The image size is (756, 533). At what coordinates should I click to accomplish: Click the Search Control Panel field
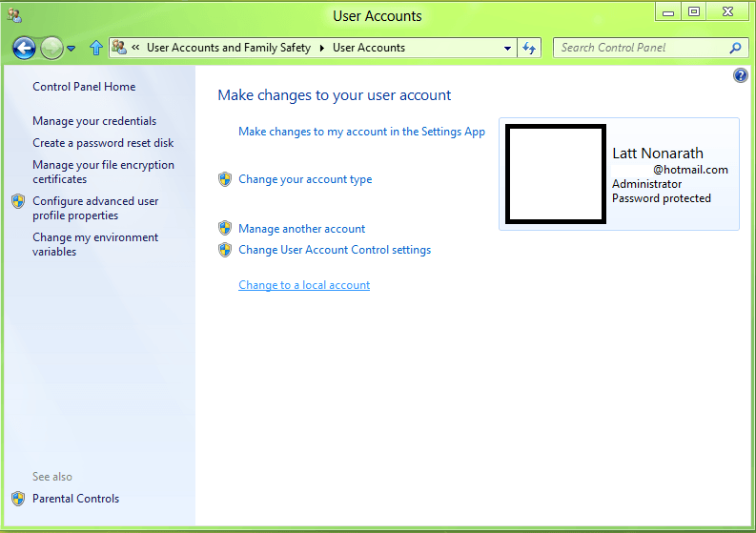(639, 48)
